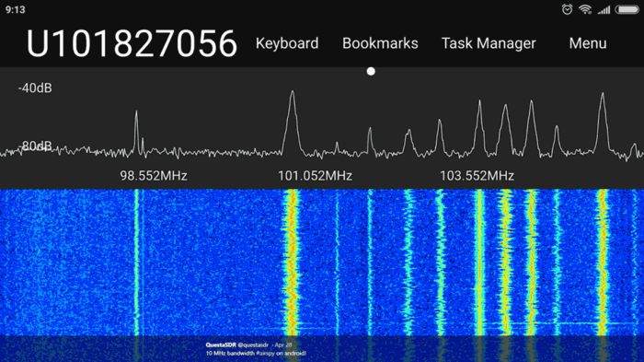Image resolution: width=644 pixels, height=362 pixels.
Task: Select the 98.552MHz frequency label
Action: click(154, 176)
